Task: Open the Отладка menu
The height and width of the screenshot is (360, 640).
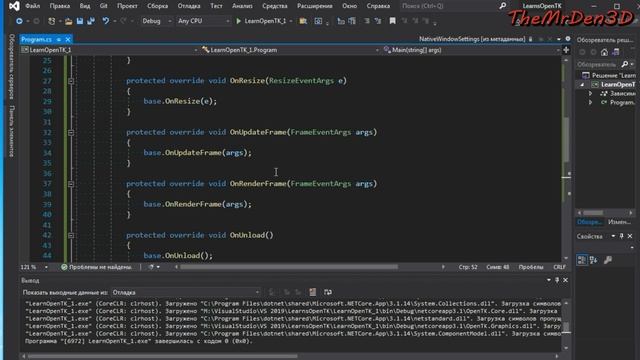Action: (x=189, y=6)
